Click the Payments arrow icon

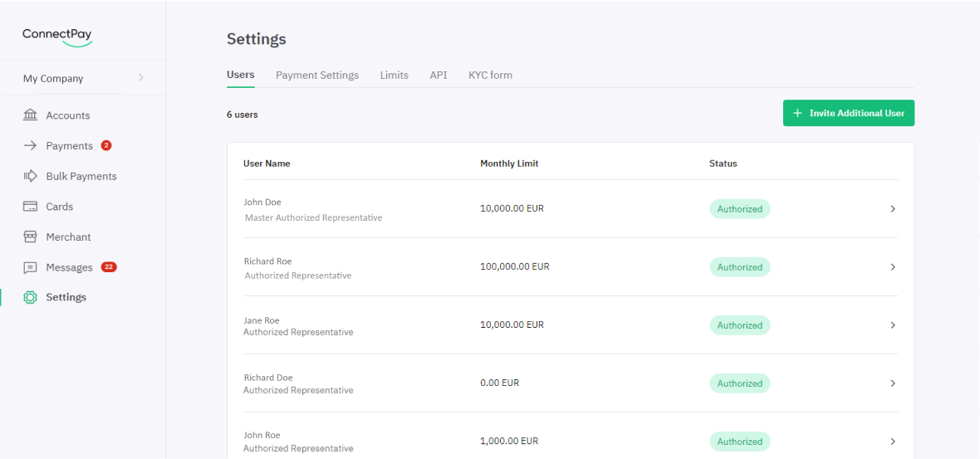point(30,145)
